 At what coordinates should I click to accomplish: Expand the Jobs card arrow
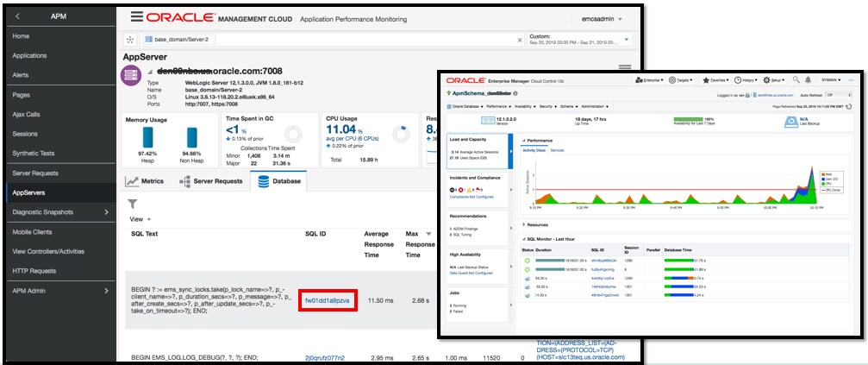(510, 305)
